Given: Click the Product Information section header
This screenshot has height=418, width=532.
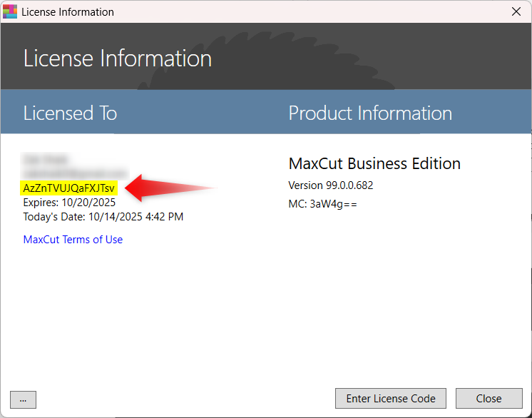Looking at the screenshot, I should click(370, 113).
